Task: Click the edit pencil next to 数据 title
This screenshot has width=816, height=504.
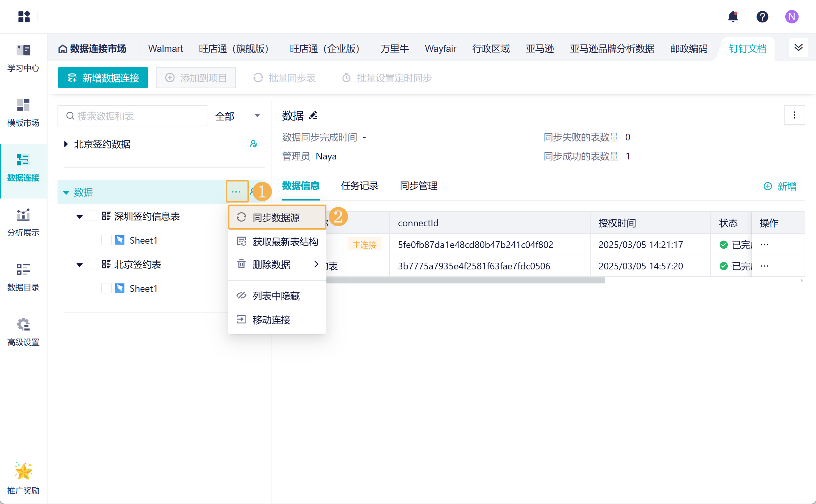Action: (313, 116)
